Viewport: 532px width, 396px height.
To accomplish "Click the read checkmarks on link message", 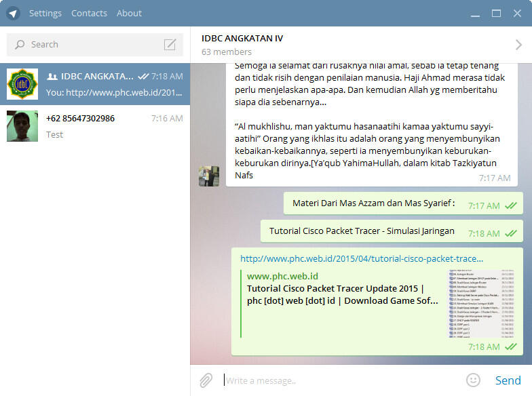I will point(510,347).
